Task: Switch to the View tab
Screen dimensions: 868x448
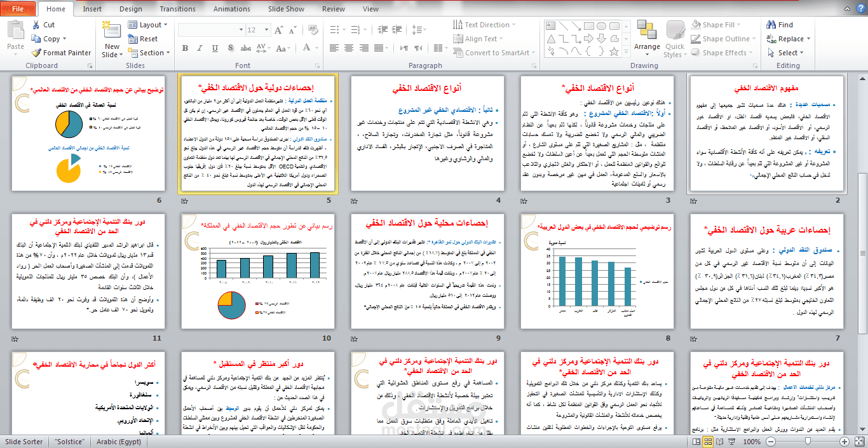Action: (370, 9)
